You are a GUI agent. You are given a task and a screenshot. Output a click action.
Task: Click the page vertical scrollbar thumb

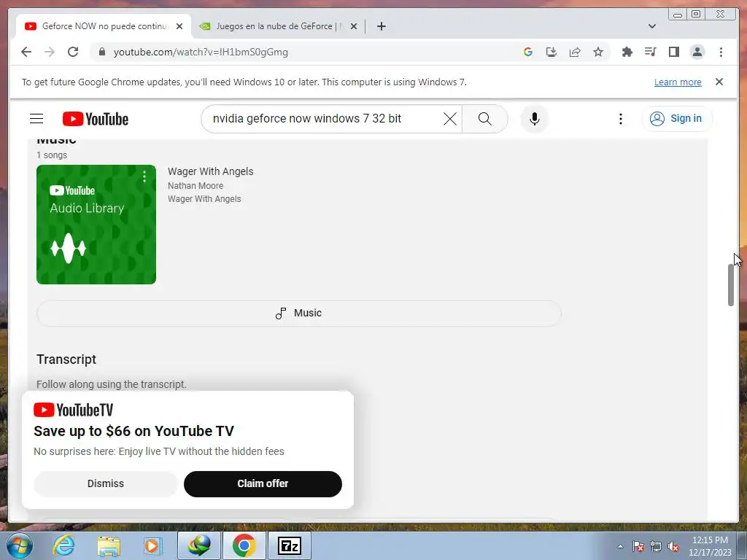coord(731,285)
